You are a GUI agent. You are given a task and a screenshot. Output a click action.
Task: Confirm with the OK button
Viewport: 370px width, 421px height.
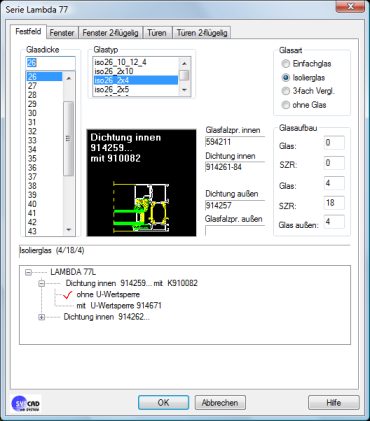(163, 403)
